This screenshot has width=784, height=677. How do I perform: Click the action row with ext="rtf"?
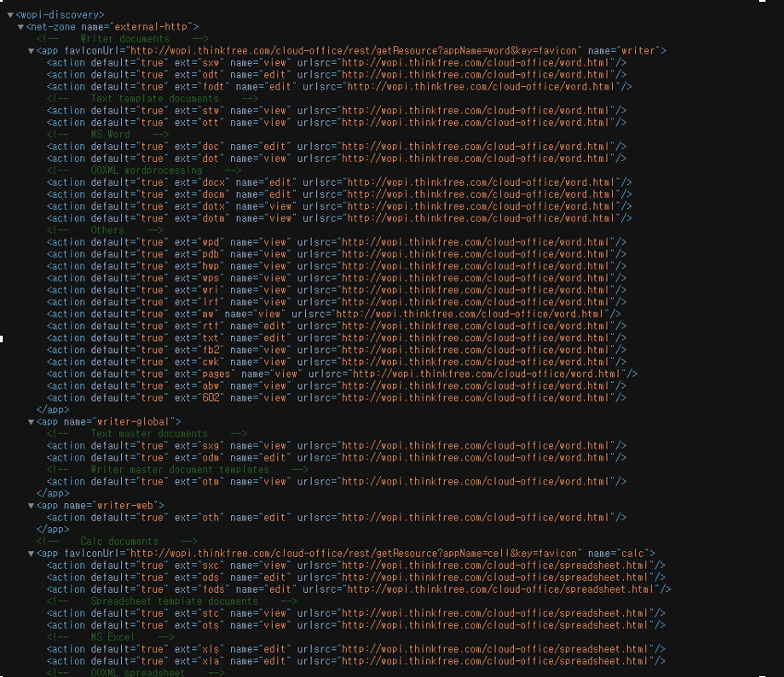click(x=337, y=327)
